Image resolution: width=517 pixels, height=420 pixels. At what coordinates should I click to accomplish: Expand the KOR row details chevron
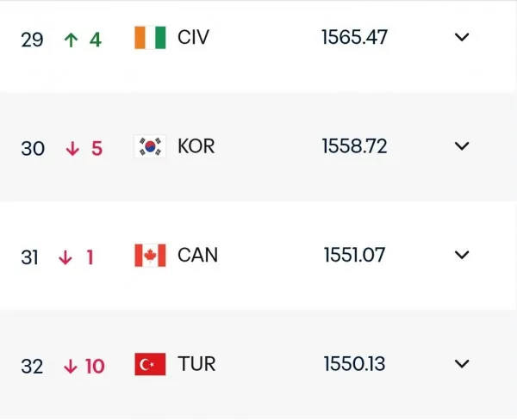click(462, 145)
